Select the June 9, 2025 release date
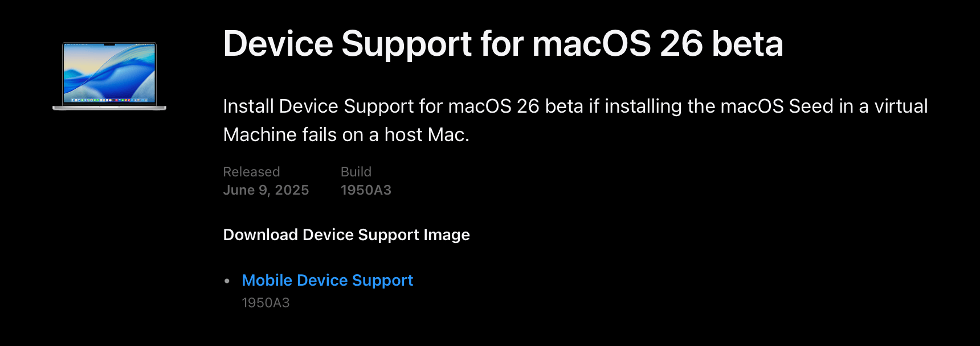 click(266, 190)
